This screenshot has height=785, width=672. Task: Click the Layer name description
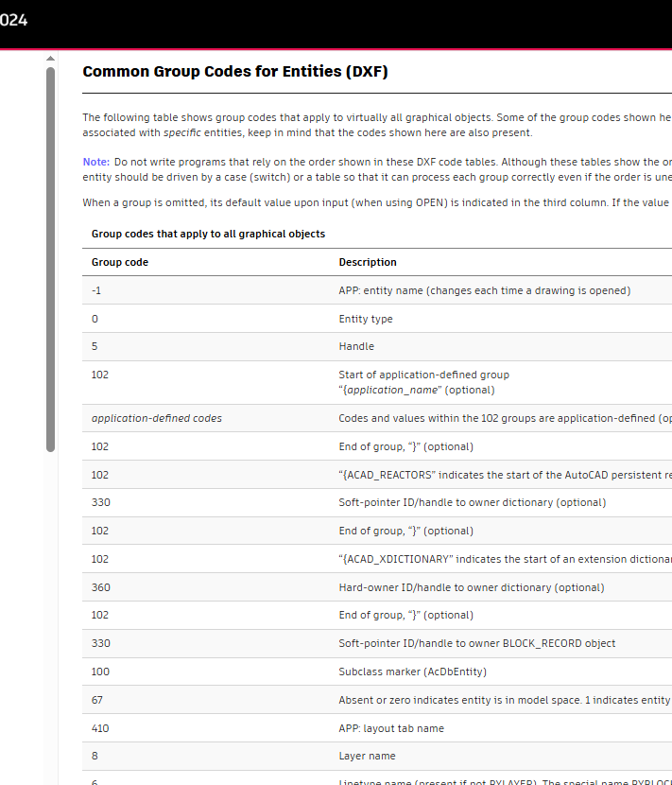[x=367, y=756]
